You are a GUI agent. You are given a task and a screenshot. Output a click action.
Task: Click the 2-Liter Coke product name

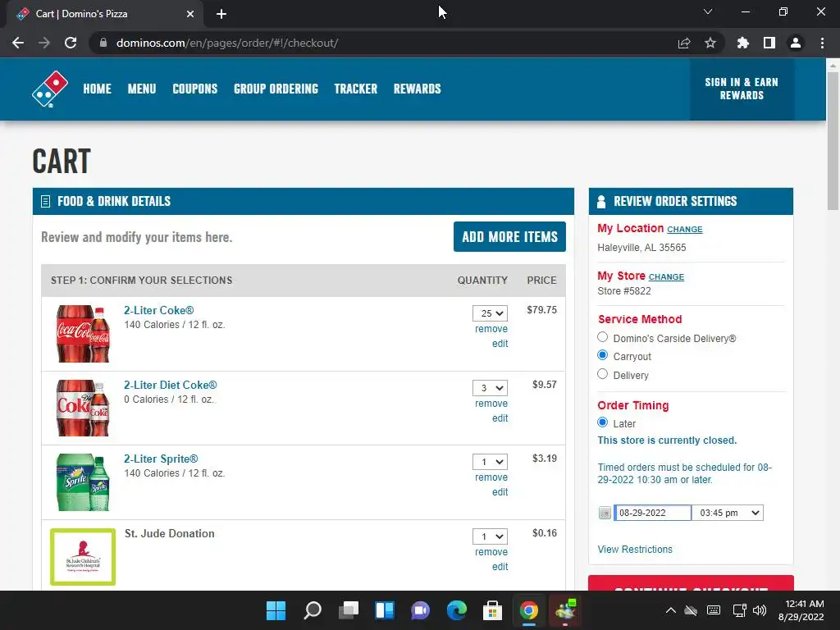pos(159,310)
